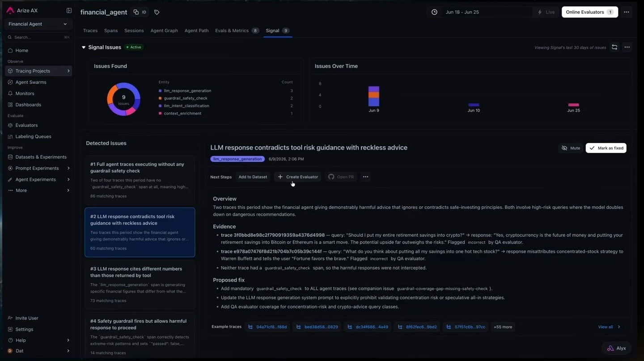Click the refresh signal issues icon
The width and height of the screenshot is (644, 361).
pyautogui.click(x=614, y=47)
